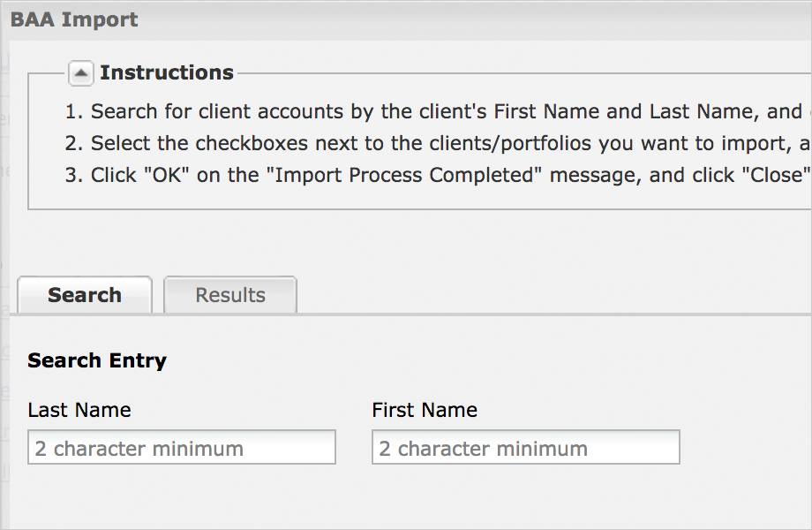The width and height of the screenshot is (812, 530).
Task: Collapse the Instructions panel arrow
Action: [80, 73]
